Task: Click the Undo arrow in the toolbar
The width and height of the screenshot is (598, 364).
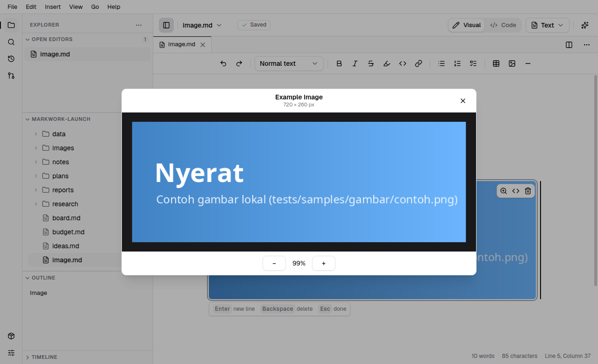Action: (223, 63)
